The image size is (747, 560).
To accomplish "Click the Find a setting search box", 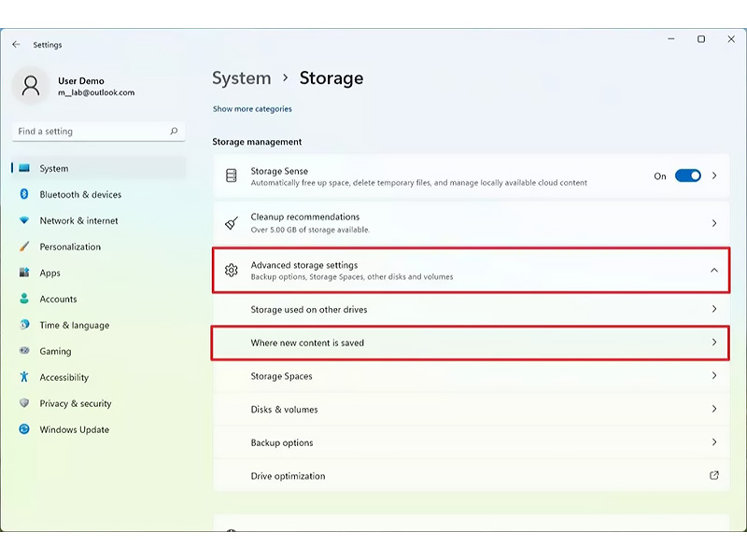I will pyautogui.click(x=98, y=131).
